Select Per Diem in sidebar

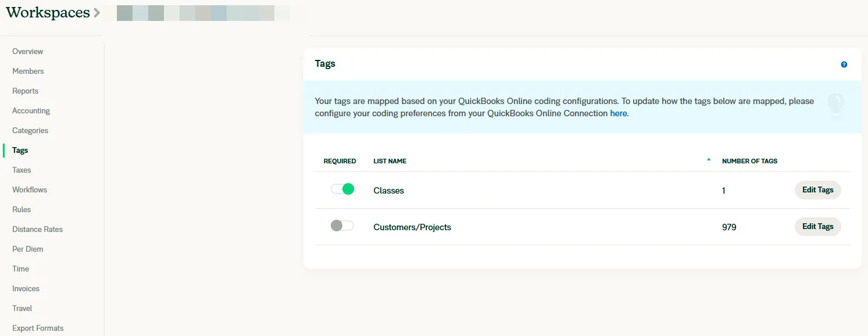pos(28,249)
